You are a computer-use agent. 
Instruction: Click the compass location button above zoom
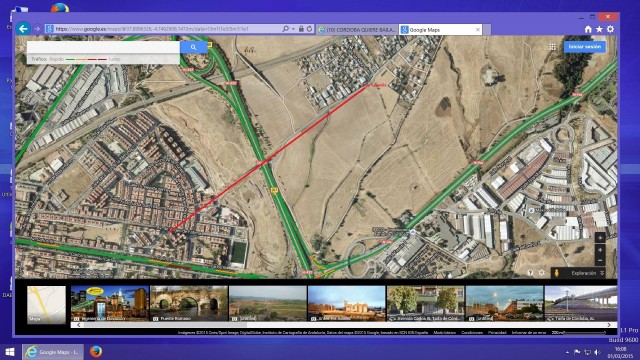pos(600,238)
